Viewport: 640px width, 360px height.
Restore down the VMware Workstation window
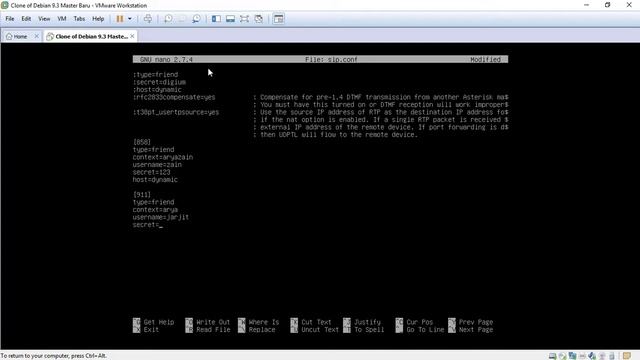[x=607, y=5]
